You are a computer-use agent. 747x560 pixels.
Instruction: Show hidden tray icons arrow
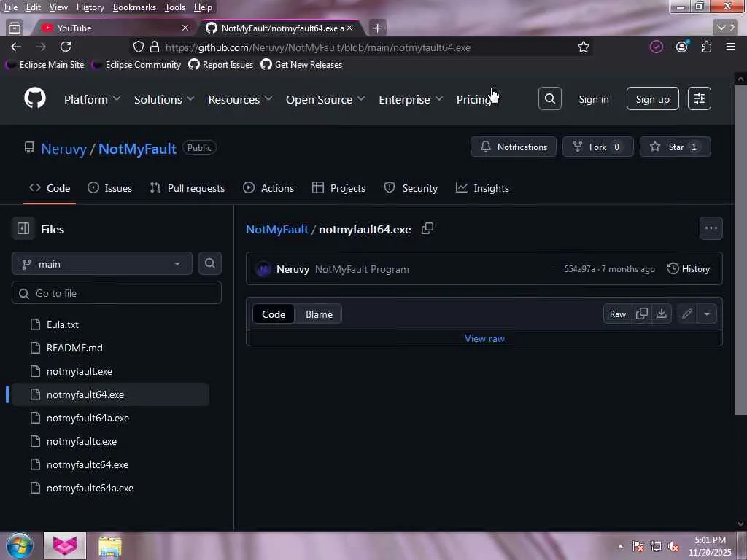[620, 546]
